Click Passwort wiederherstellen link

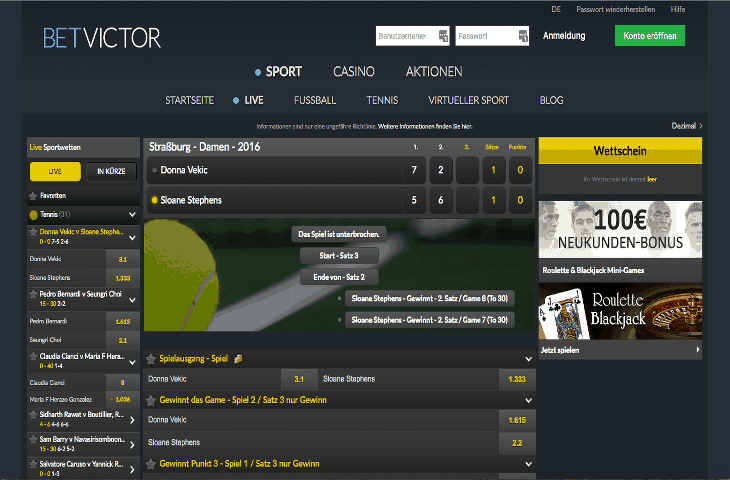tap(615, 9)
